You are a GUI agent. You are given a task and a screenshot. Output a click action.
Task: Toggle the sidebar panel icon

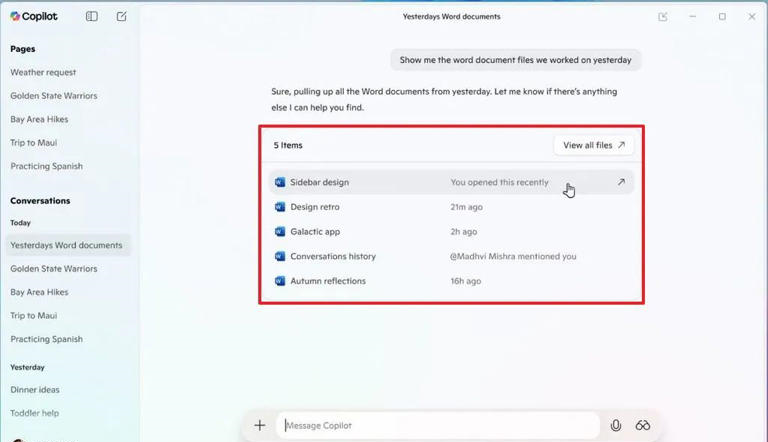pyautogui.click(x=92, y=16)
